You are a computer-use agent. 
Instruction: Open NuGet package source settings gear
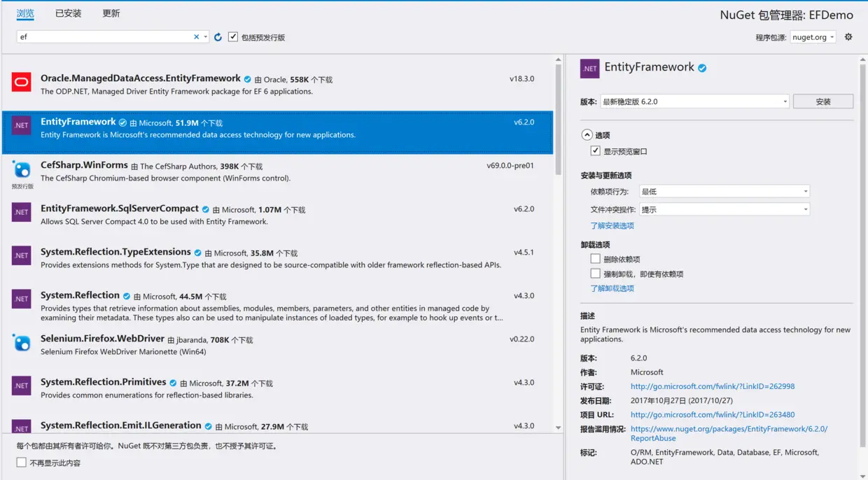tap(848, 36)
